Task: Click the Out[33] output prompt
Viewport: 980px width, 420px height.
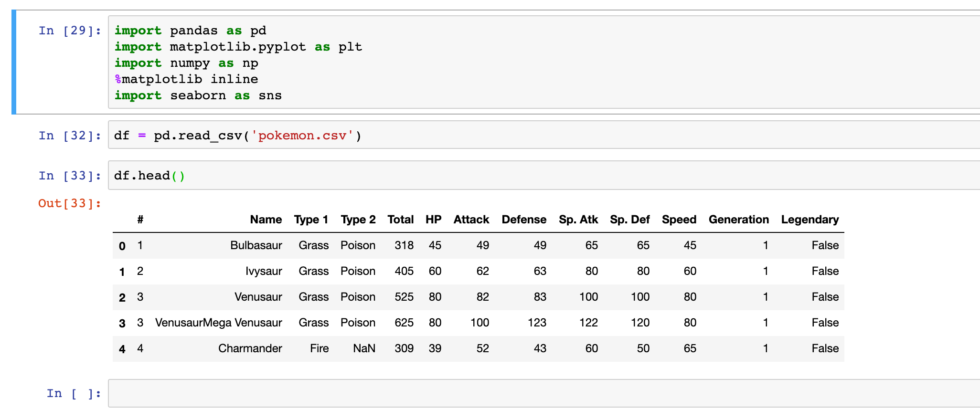Action: tap(70, 203)
